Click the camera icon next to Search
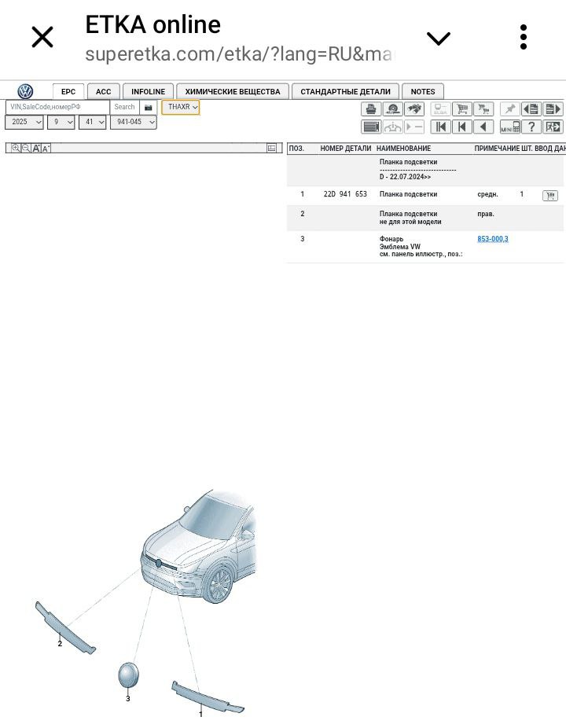566x728 pixels. coord(148,107)
